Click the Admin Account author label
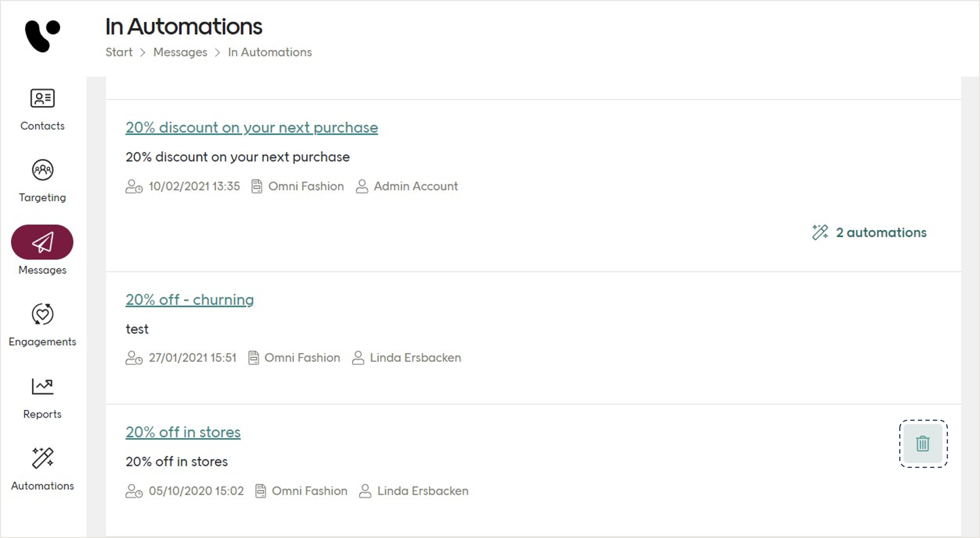Screen dimensions: 980x538 click(416, 187)
